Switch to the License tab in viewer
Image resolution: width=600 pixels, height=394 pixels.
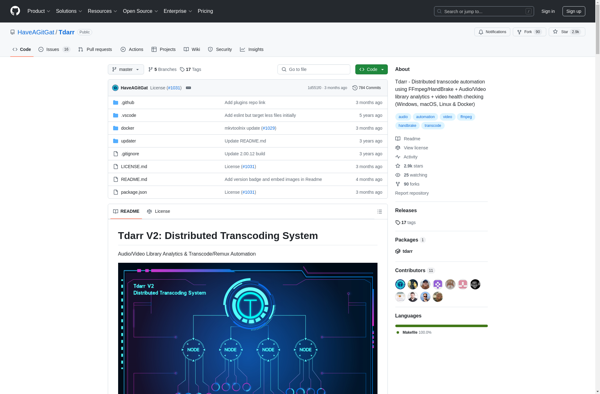[158, 211]
